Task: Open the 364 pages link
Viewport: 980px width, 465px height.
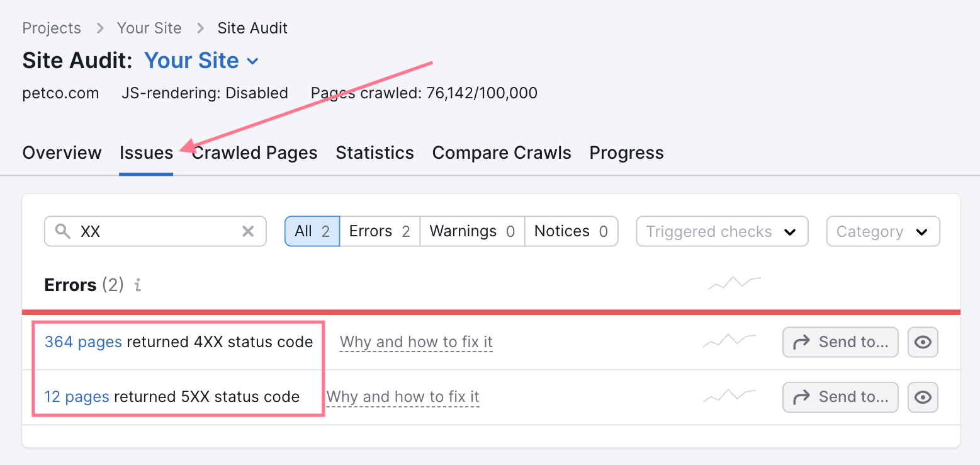Action: pyautogui.click(x=83, y=342)
